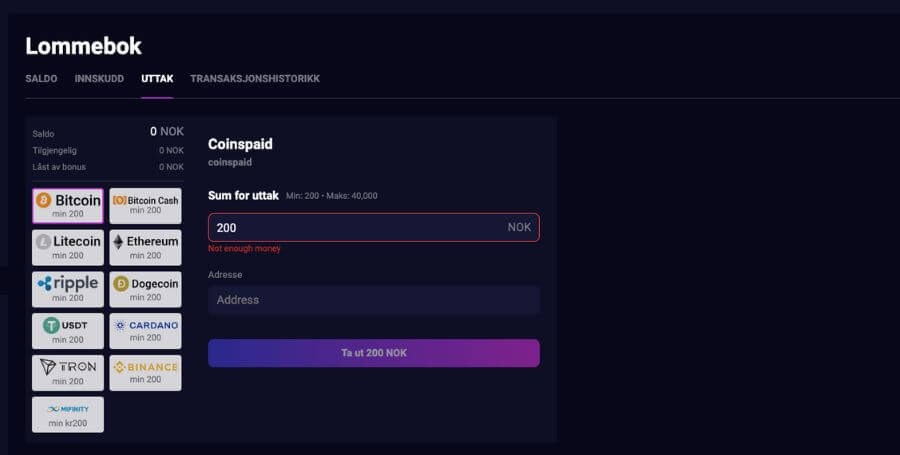This screenshot has height=455, width=900.
Task: Select USDT Tether method
Action: [68, 331]
